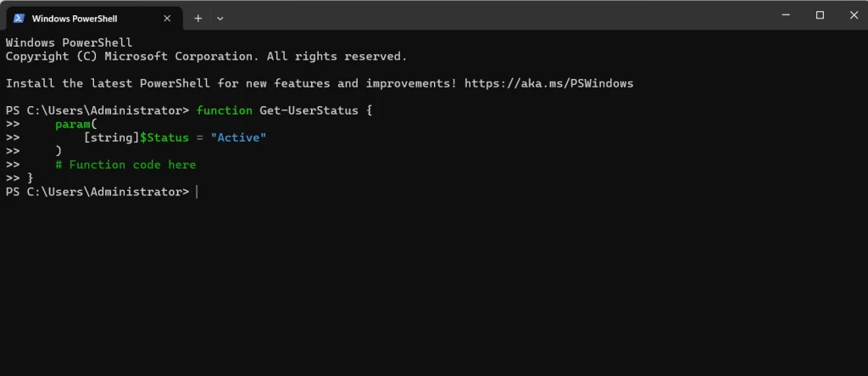Click the green "function" keyword
868x376 pixels.
coord(224,110)
